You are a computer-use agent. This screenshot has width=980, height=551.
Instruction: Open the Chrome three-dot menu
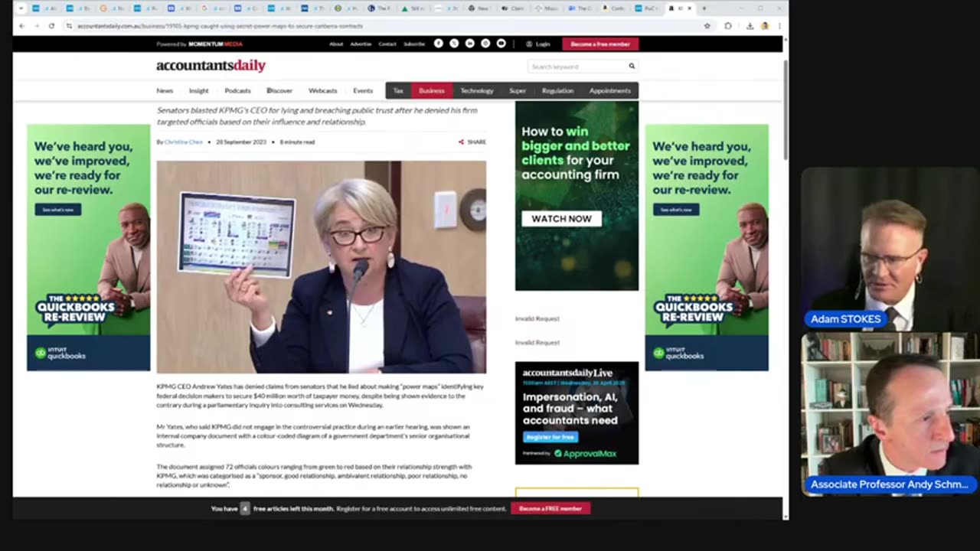(x=779, y=25)
